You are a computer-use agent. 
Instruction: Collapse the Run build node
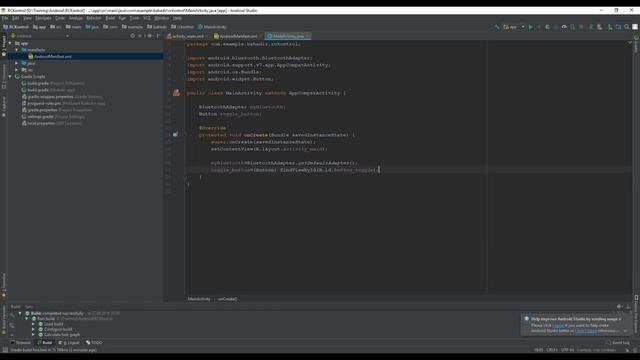click(27, 318)
